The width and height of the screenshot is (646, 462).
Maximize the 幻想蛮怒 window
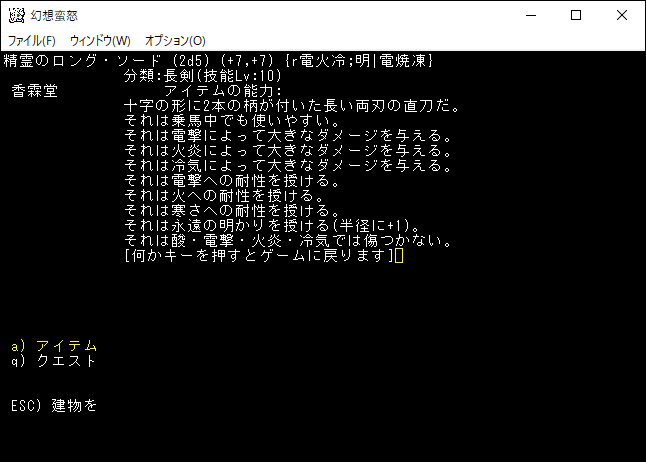click(x=576, y=16)
